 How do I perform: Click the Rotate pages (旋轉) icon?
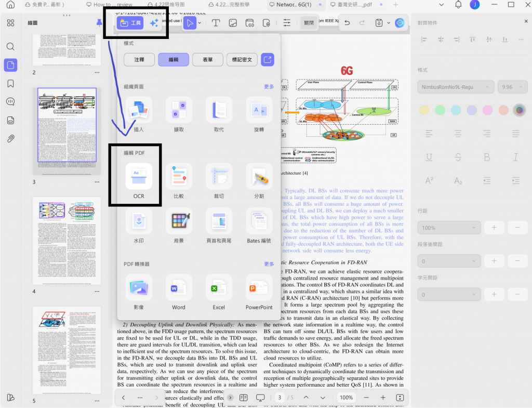pyautogui.click(x=259, y=110)
